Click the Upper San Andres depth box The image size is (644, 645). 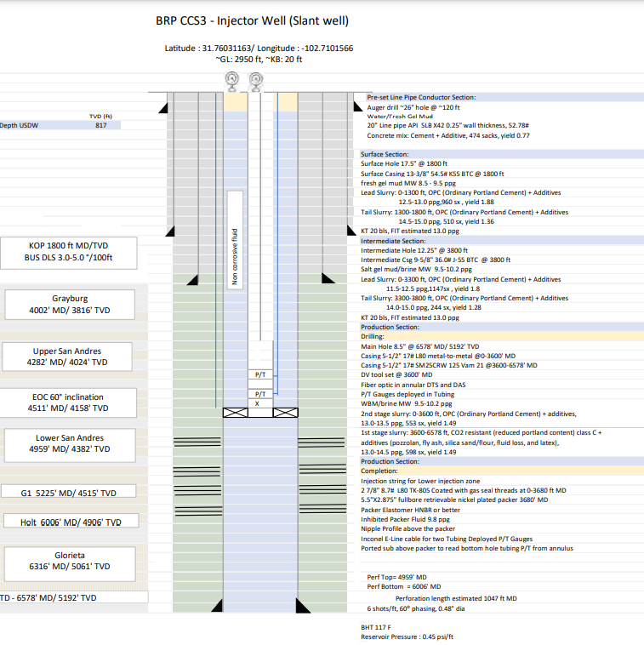coord(67,357)
